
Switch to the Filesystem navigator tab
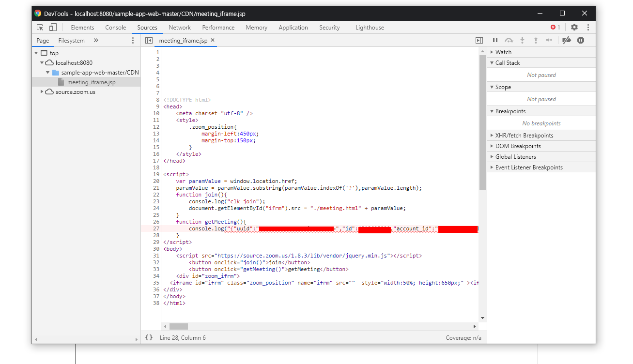coord(71,41)
